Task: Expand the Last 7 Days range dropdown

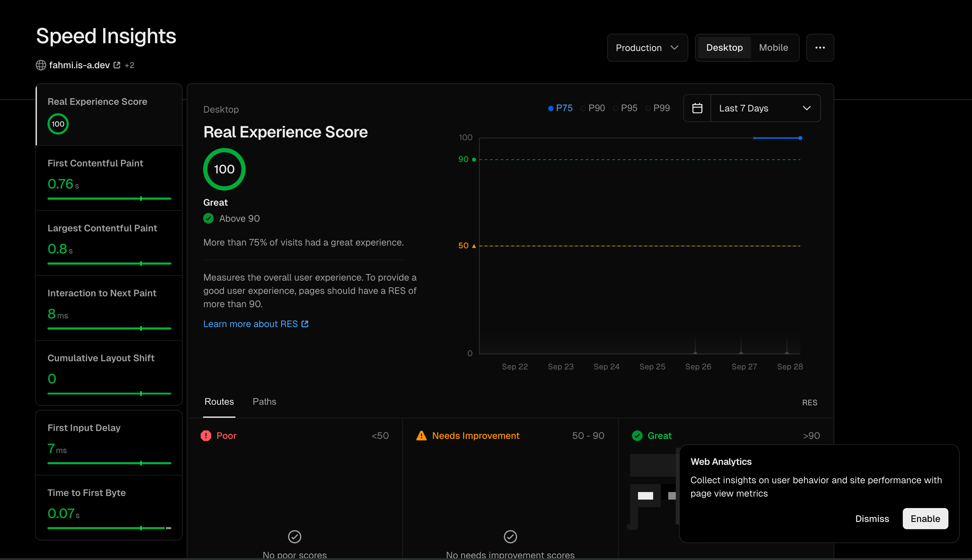Action: (765, 108)
